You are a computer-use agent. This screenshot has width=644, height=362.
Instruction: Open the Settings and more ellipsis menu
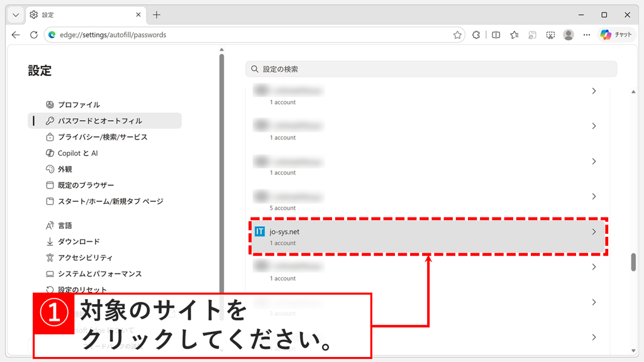[587, 35]
